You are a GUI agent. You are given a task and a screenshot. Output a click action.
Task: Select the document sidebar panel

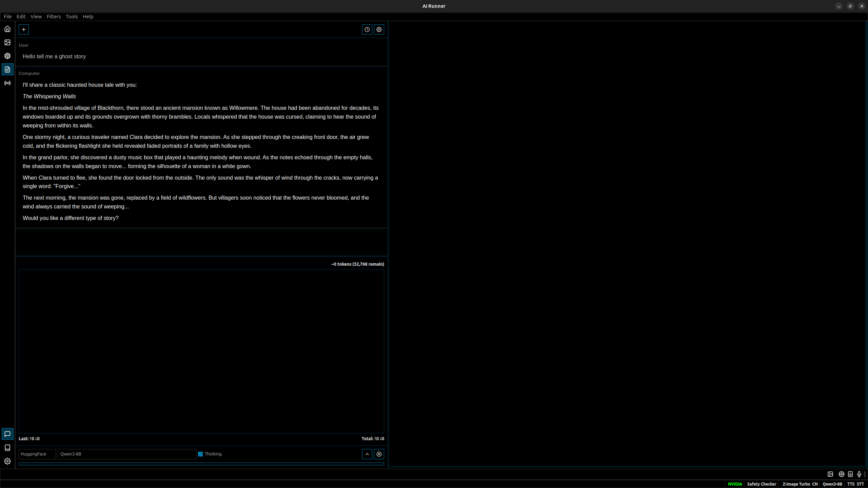click(x=7, y=69)
